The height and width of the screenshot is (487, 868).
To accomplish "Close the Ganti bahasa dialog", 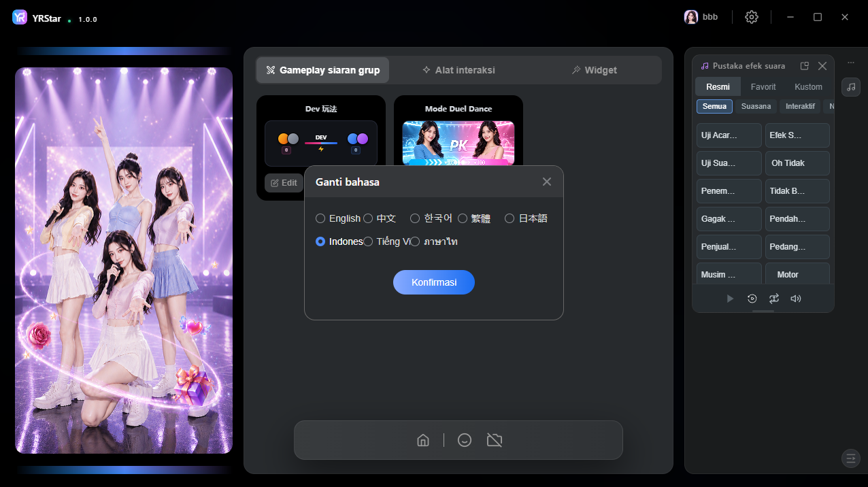I will [547, 182].
